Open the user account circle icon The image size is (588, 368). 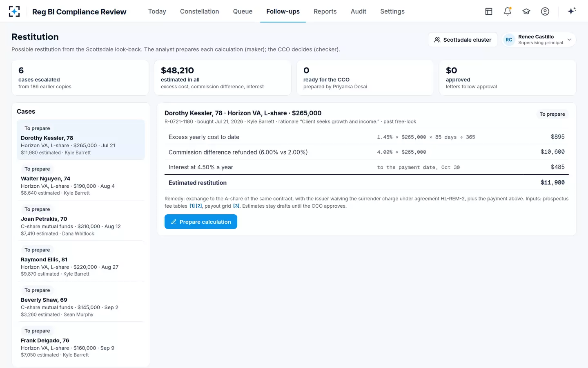point(545,11)
